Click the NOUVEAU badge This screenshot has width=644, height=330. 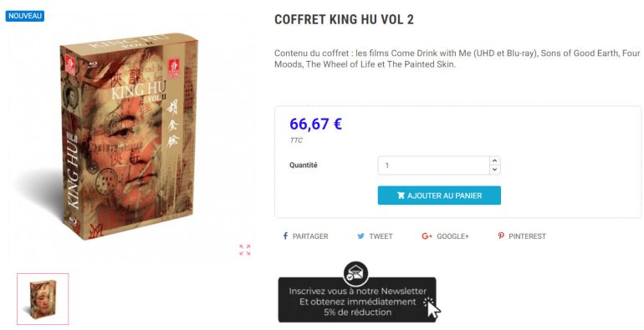(x=24, y=16)
